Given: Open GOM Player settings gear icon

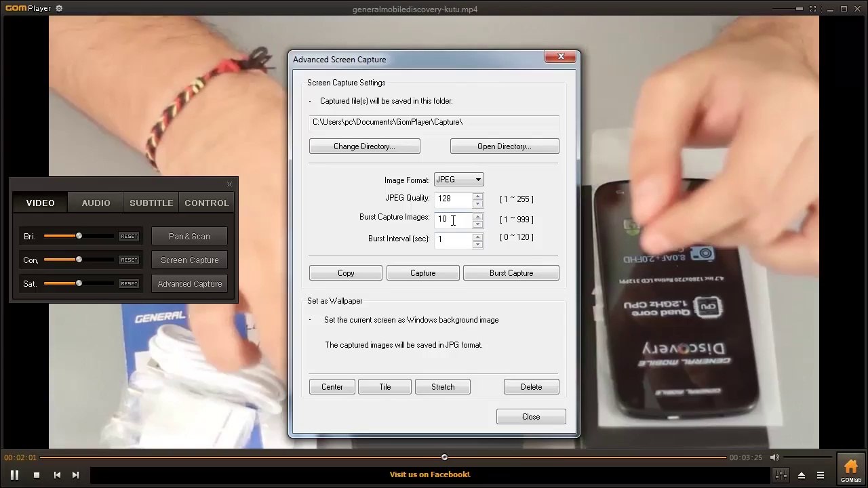Looking at the screenshot, I should pyautogui.click(x=59, y=9).
